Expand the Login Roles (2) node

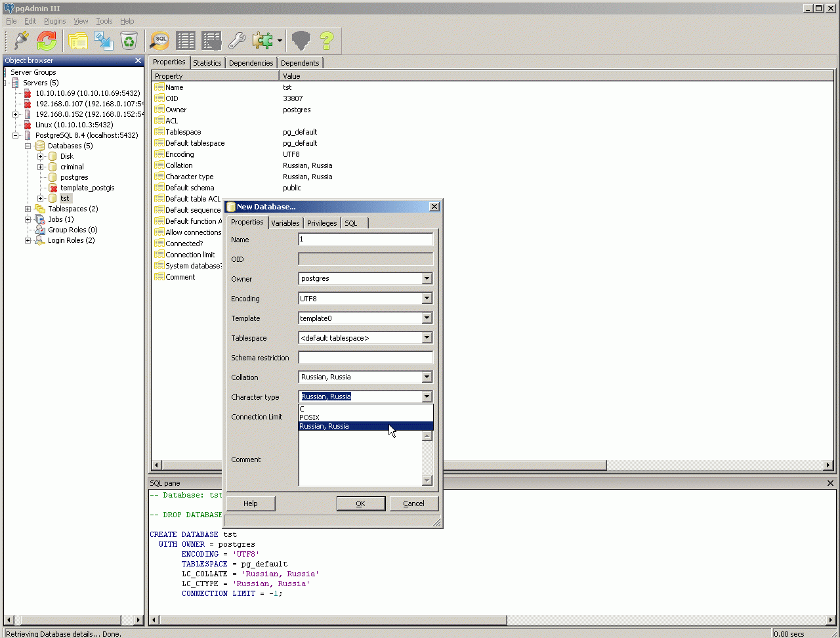(x=28, y=240)
